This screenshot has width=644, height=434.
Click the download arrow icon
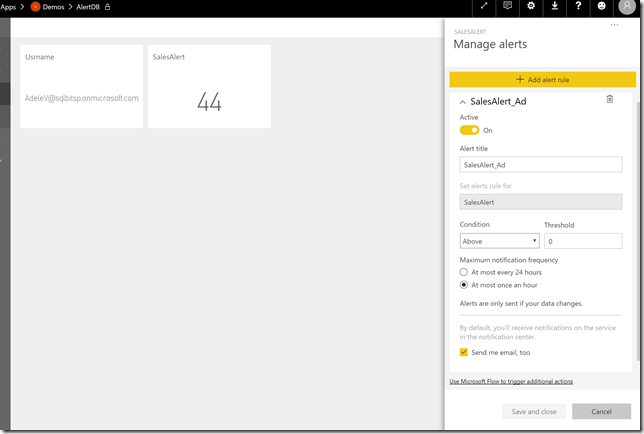554,6
